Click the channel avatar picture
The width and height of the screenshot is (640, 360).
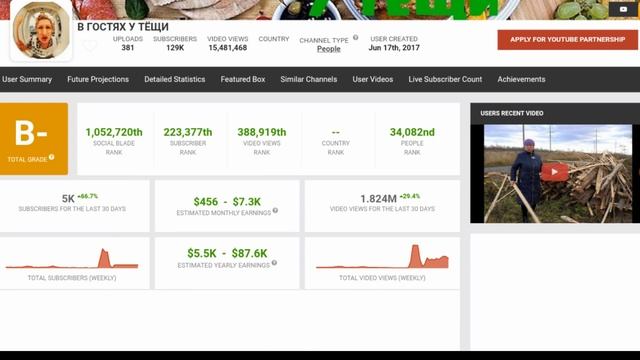click(41, 30)
